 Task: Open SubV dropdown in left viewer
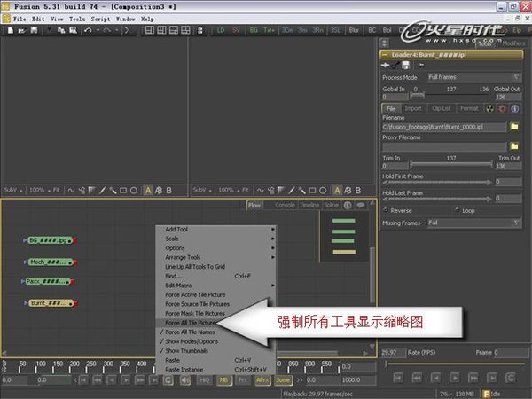[13, 191]
